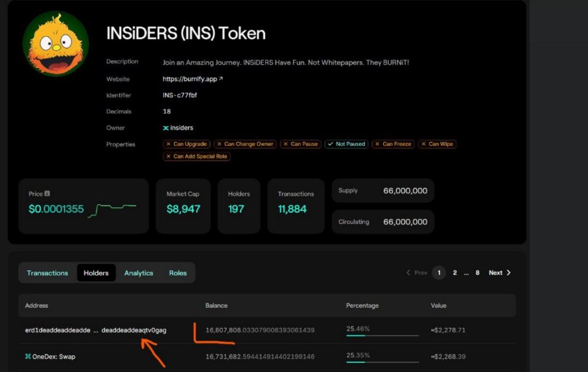Click the Prev pagination button
This screenshot has height=372, width=588.
click(x=417, y=273)
